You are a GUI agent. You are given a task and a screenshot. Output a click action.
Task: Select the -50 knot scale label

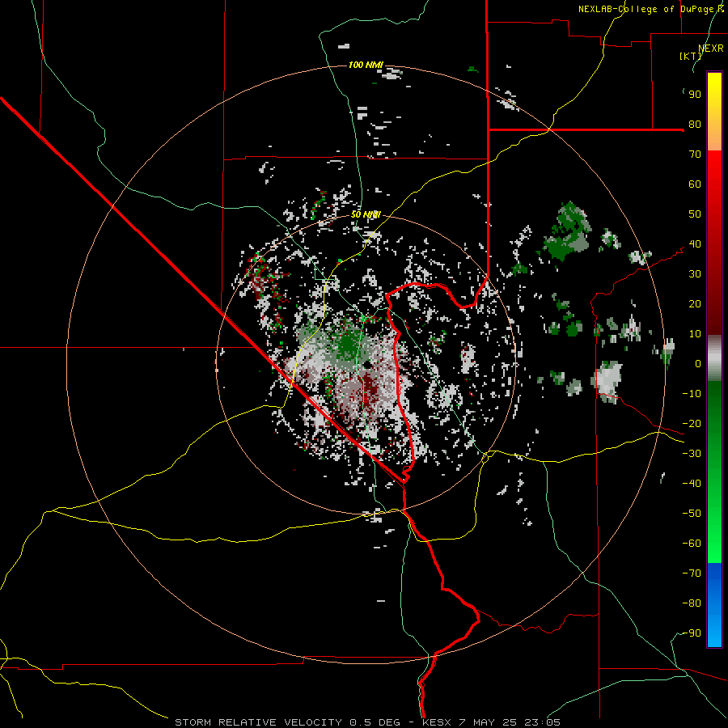(692, 513)
